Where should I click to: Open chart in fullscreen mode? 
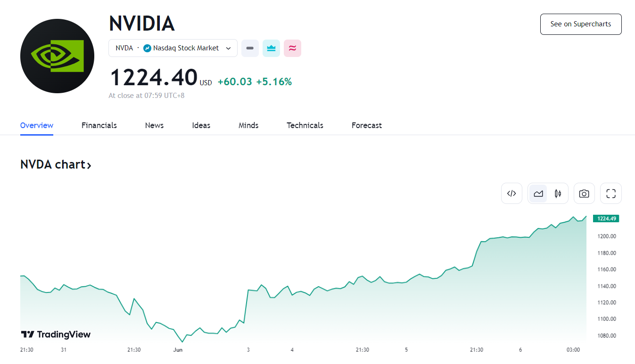point(611,193)
